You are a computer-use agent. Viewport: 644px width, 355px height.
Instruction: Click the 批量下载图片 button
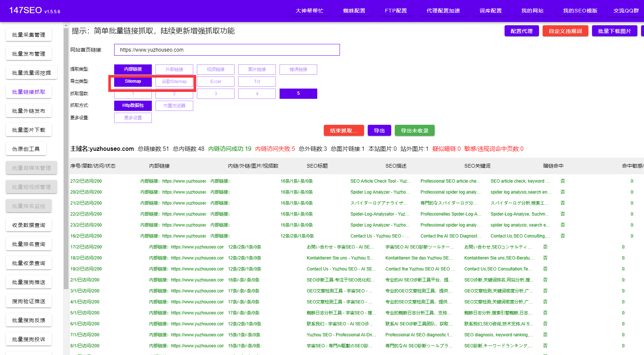click(614, 31)
